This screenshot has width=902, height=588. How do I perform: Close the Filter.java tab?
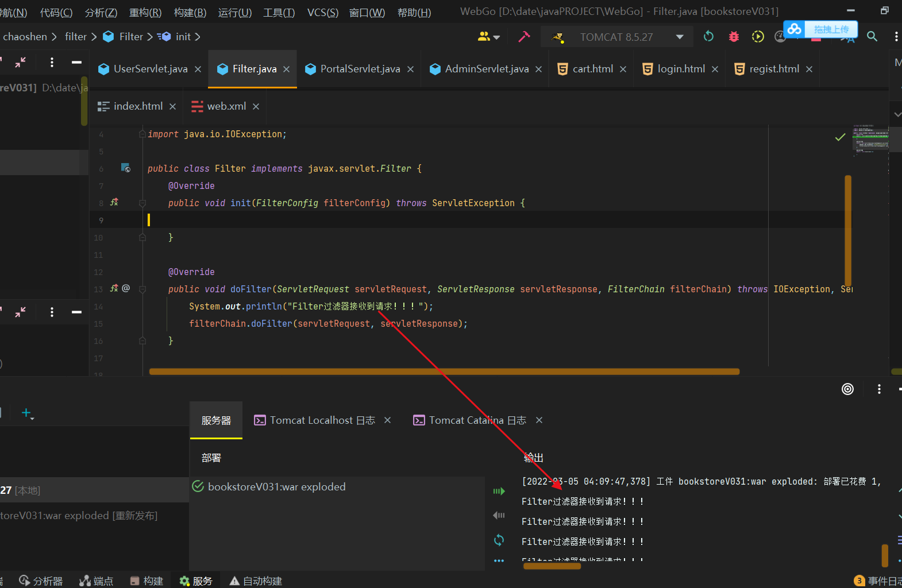click(286, 69)
